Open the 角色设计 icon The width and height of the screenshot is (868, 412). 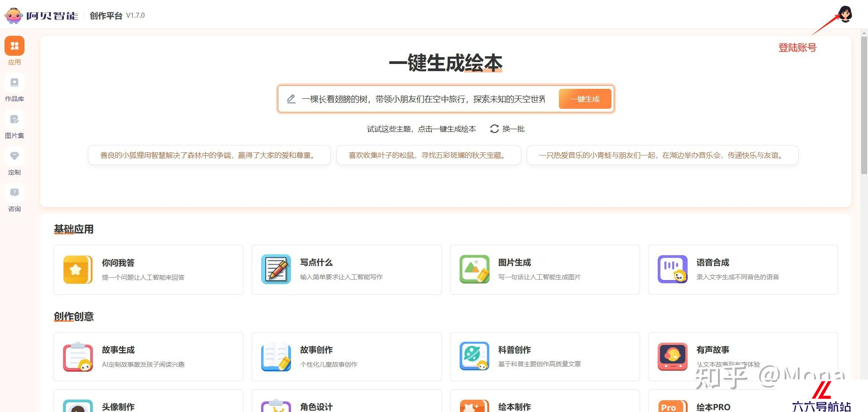(x=276, y=406)
